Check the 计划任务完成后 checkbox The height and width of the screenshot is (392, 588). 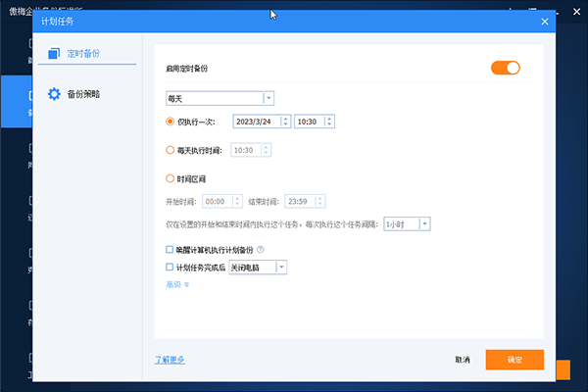coord(170,267)
